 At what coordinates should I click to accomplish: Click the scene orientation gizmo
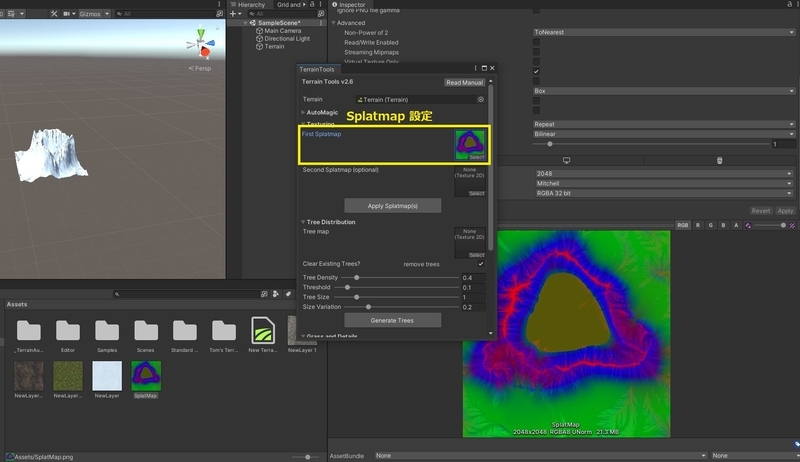201,44
